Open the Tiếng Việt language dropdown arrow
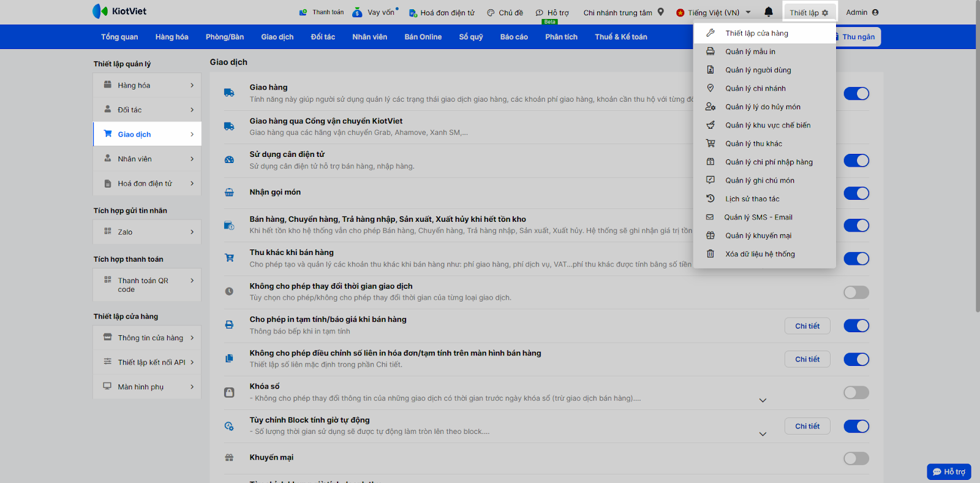The height and width of the screenshot is (483, 980). pyautogui.click(x=748, y=12)
